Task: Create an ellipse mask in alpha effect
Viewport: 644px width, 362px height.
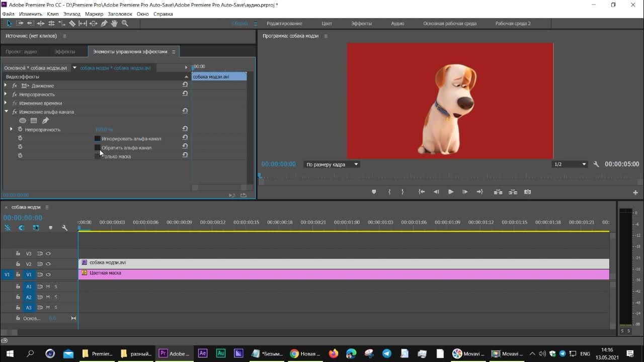Action: (x=23, y=121)
